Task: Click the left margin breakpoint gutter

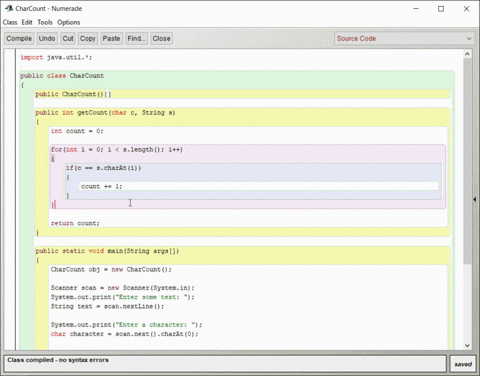Action: [x=10, y=199]
